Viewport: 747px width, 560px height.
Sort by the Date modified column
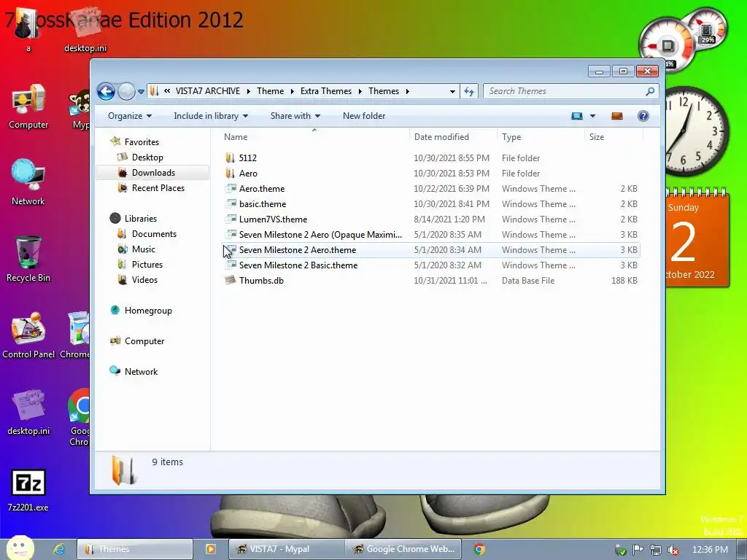pyautogui.click(x=453, y=136)
